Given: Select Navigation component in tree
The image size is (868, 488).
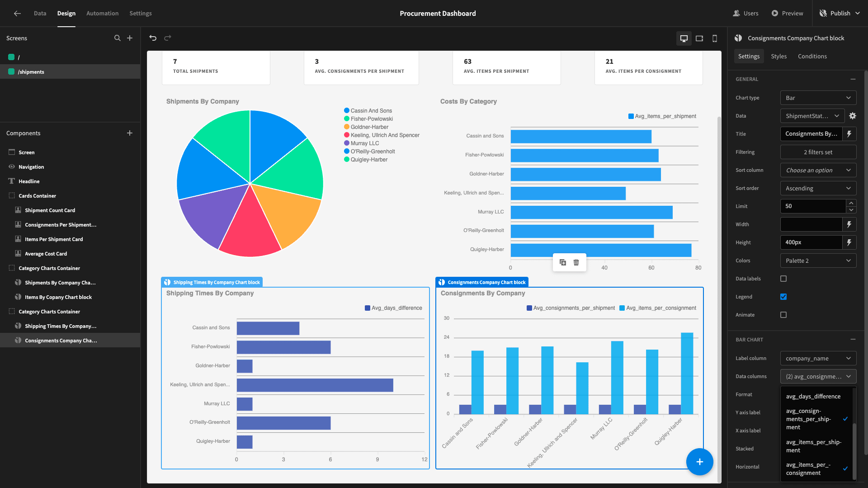Looking at the screenshot, I should [70, 167].
